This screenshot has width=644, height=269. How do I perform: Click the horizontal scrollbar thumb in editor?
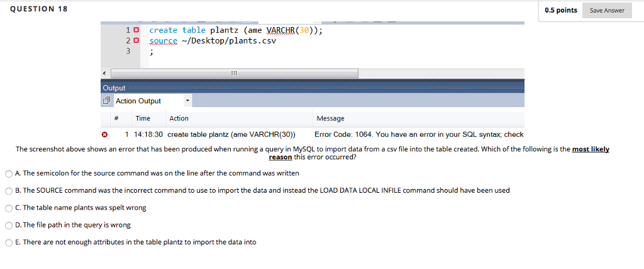tap(235, 73)
